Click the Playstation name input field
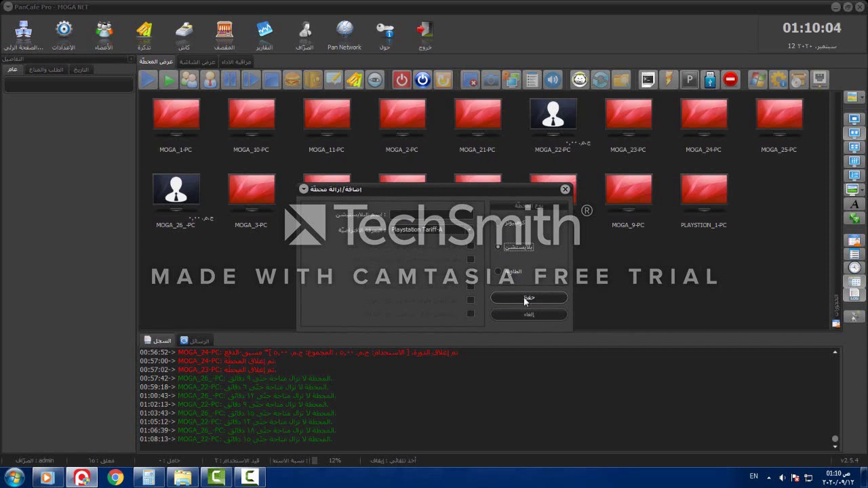 430,215
